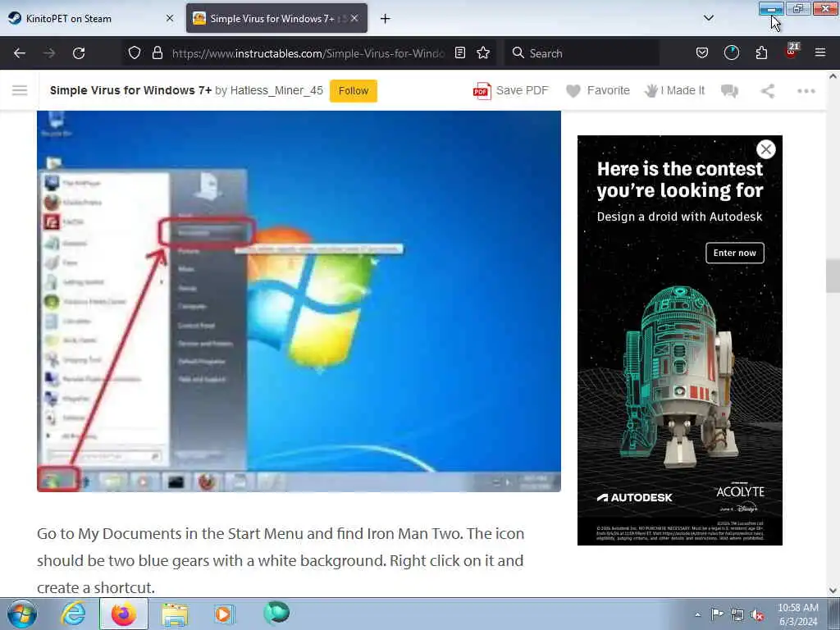Reload the current page
Image resolution: width=840 pixels, height=630 pixels.
[x=79, y=53]
